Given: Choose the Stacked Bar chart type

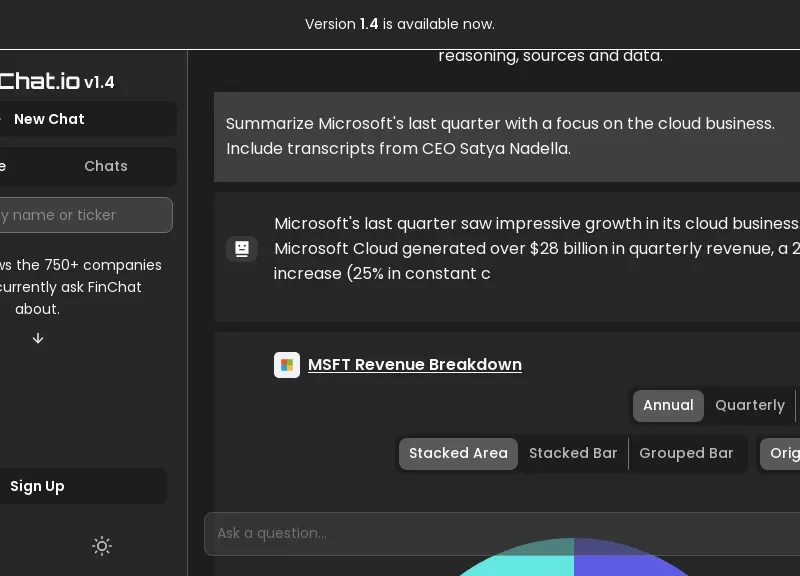Looking at the screenshot, I should [573, 453].
